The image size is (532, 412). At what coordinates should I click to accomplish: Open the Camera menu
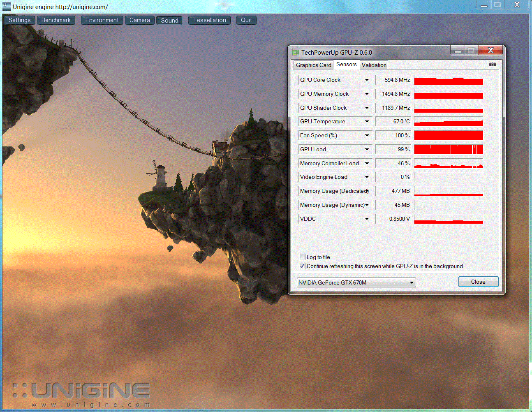click(140, 20)
